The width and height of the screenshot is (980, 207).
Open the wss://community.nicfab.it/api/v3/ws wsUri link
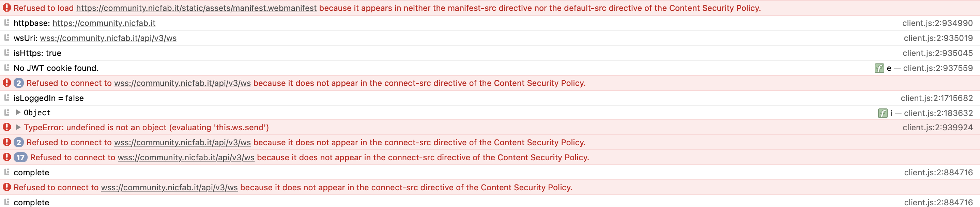(x=108, y=38)
